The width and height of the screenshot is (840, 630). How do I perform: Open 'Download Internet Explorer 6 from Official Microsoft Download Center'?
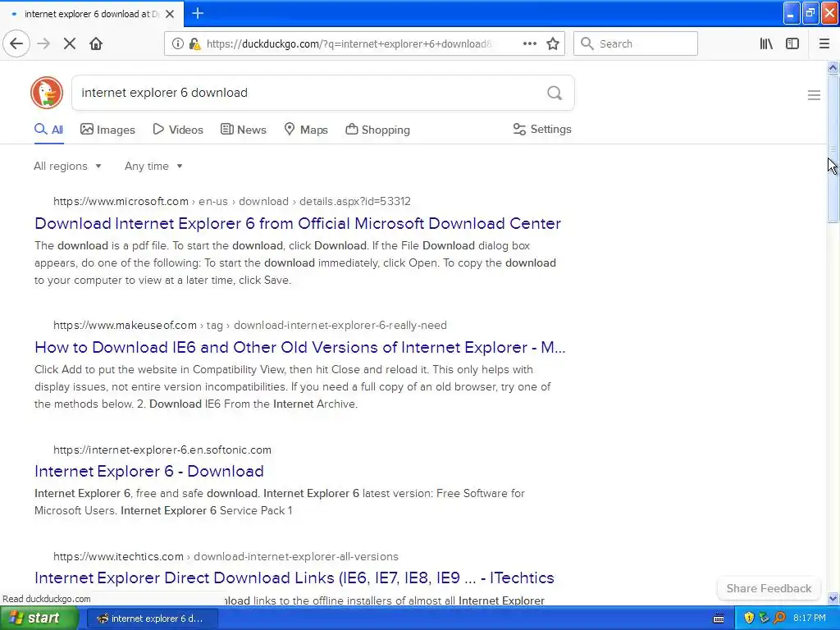[x=298, y=223]
